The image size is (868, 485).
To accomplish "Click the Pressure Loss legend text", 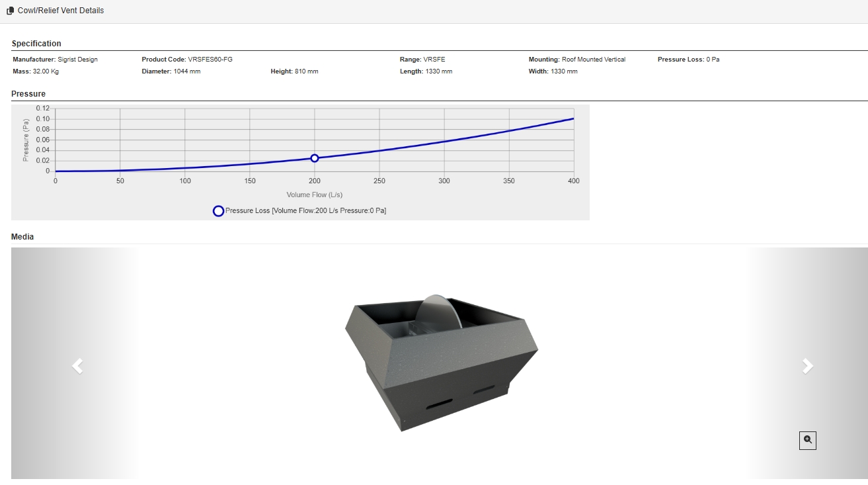I will (x=305, y=211).
